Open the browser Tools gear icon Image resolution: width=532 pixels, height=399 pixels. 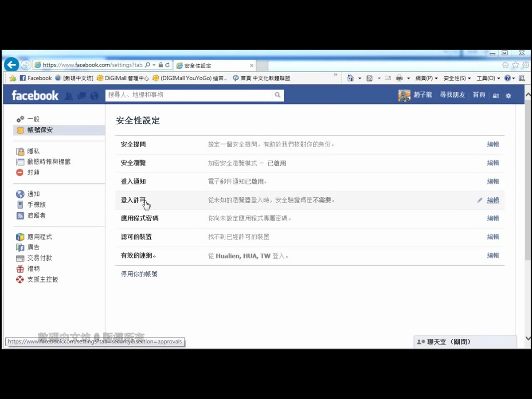525,65
